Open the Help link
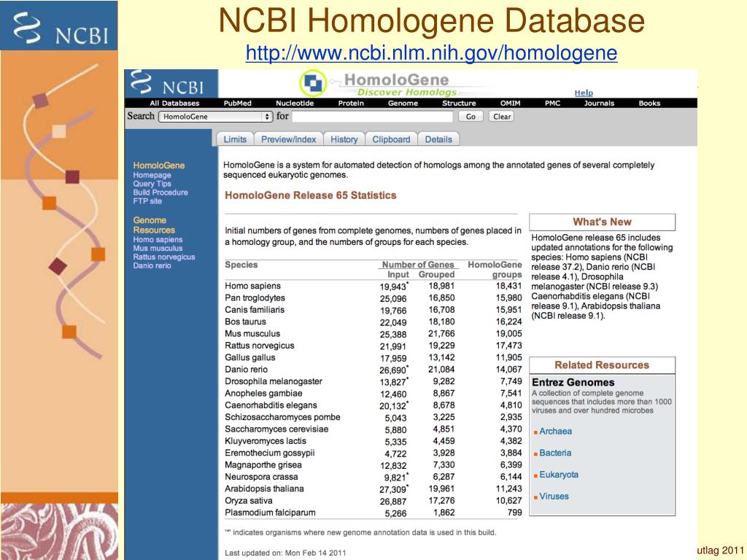 pyautogui.click(x=584, y=93)
